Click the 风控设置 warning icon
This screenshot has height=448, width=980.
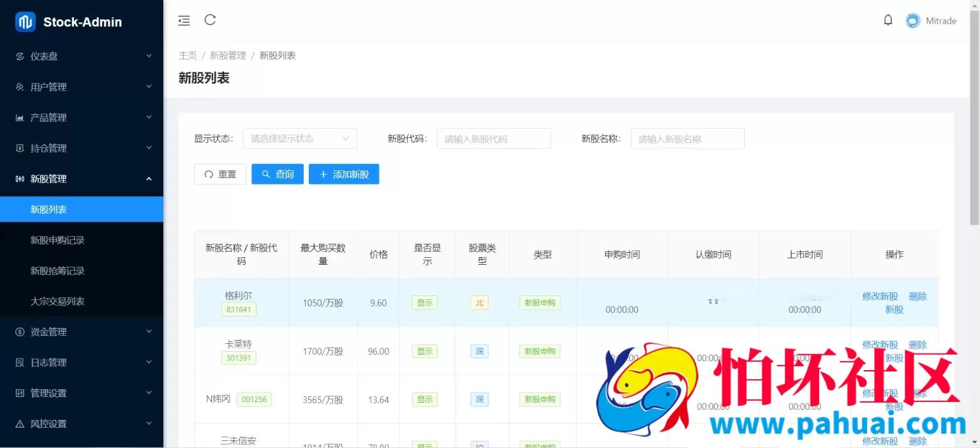point(20,424)
